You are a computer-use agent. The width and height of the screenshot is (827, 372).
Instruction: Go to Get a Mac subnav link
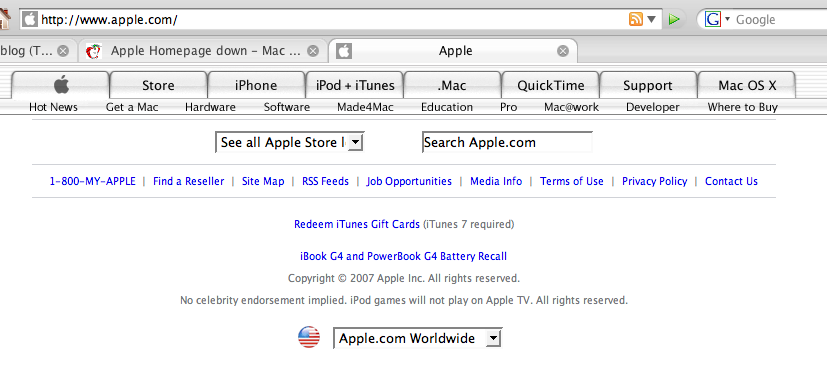click(x=132, y=107)
